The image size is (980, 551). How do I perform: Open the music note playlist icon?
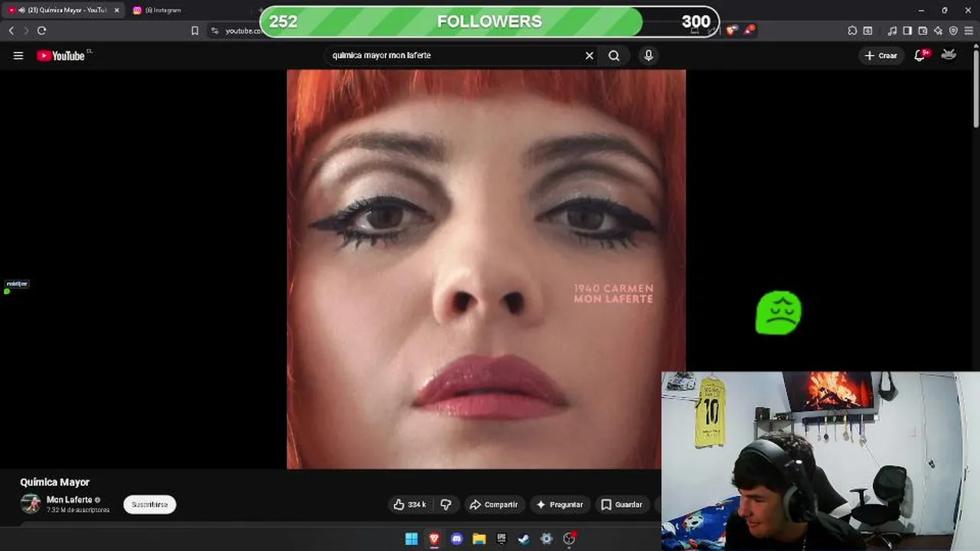coord(892,31)
